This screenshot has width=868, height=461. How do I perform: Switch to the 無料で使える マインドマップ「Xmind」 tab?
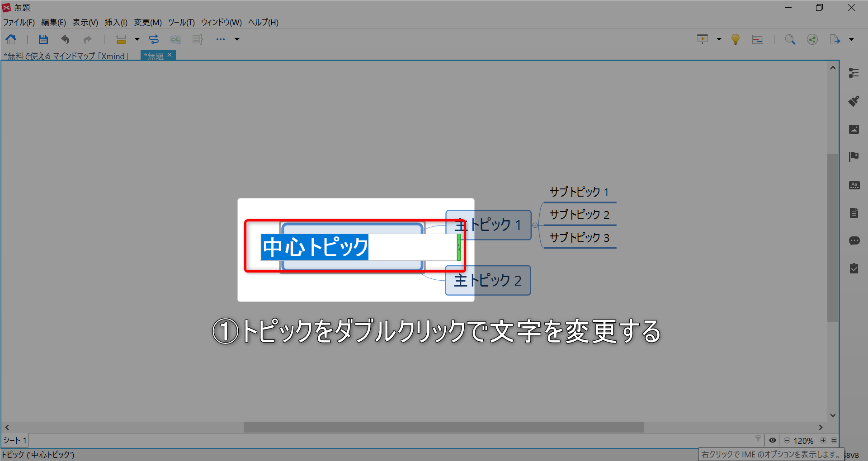67,56
